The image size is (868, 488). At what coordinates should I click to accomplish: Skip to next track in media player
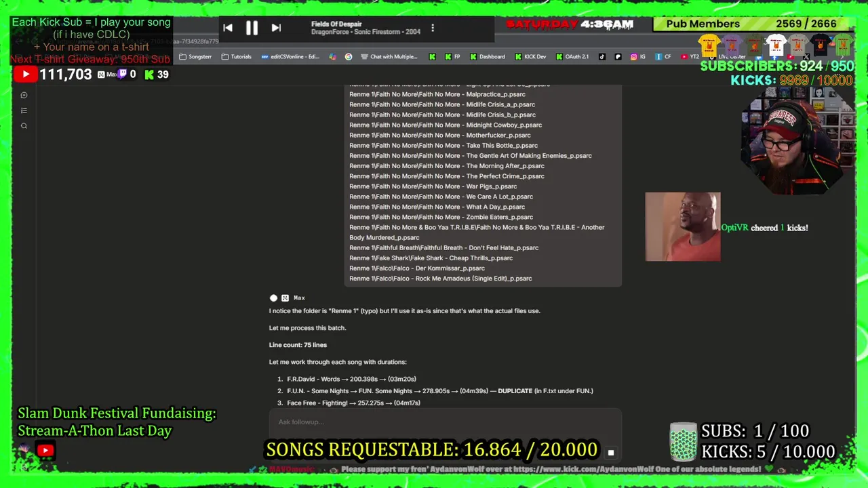pos(276,28)
